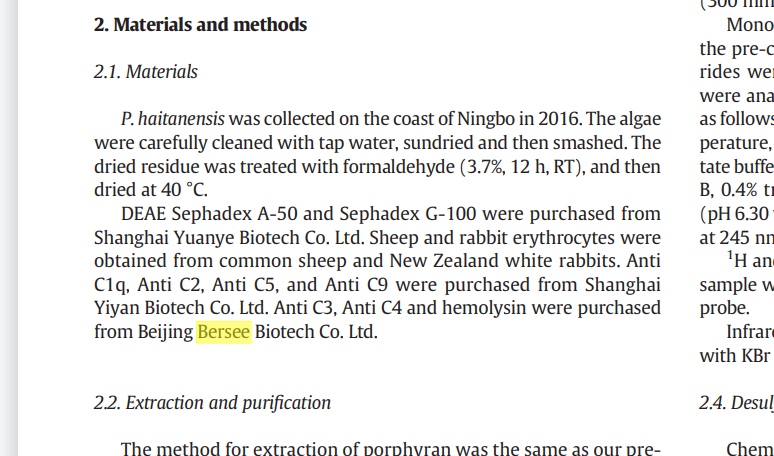The image size is (774, 456).
Task: Click the gray left page margin strip
Action: tap(9, 228)
